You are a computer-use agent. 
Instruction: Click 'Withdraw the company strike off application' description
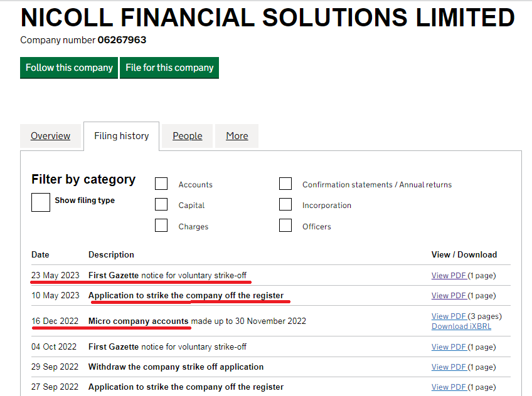[176, 367]
